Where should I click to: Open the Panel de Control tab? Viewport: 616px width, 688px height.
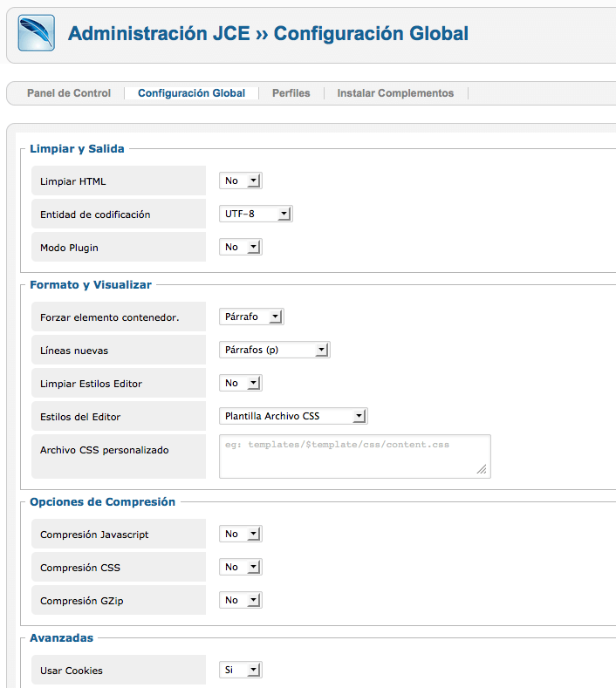click(69, 93)
